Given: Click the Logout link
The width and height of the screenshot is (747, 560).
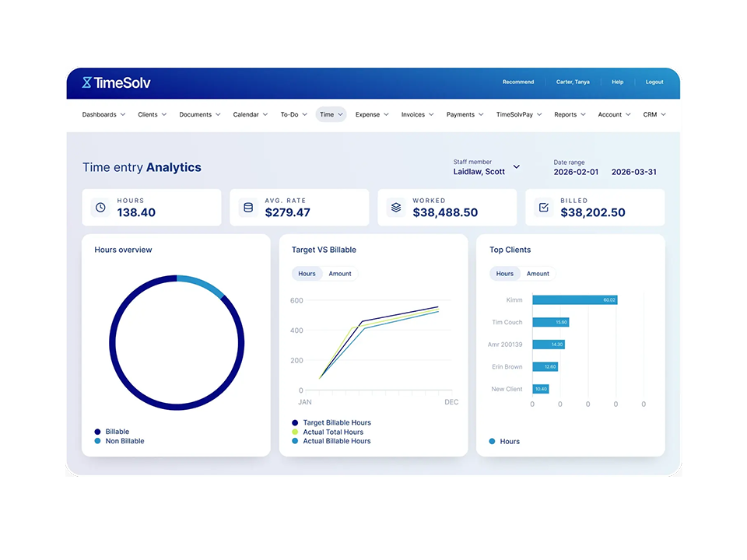Looking at the screenshot, I should 654,82.
